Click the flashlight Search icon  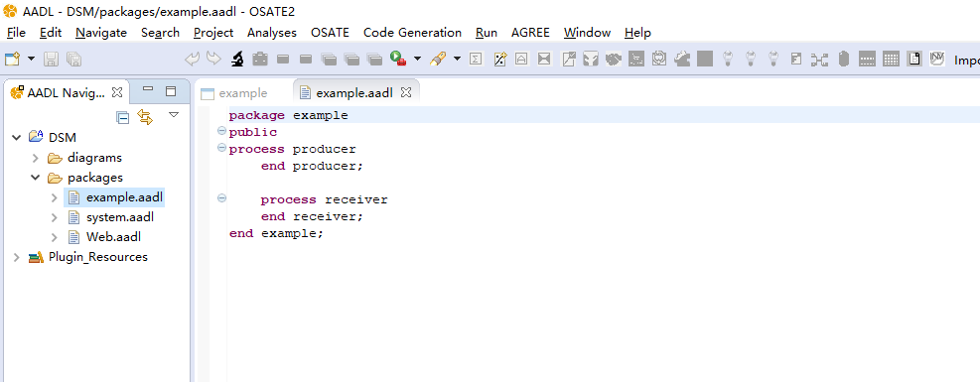pyautogui.click(x=438, y=59)
